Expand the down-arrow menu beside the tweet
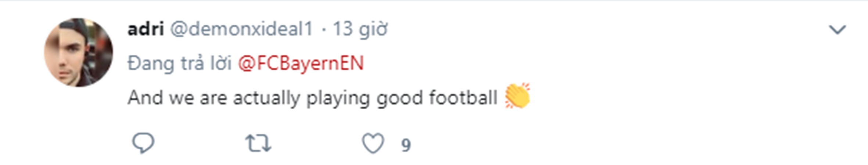Image resolution: width=868 pixels, height=165 pixels. 838,29
